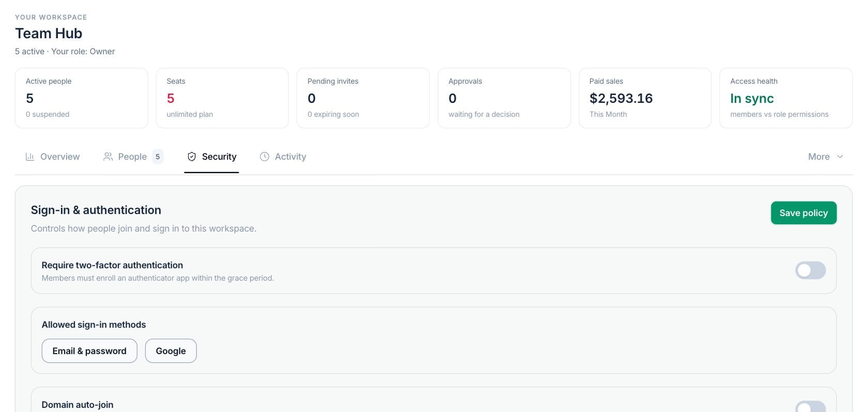
Task: Click the Sign-in & authentication heading
Action: (x=96, y=210)
